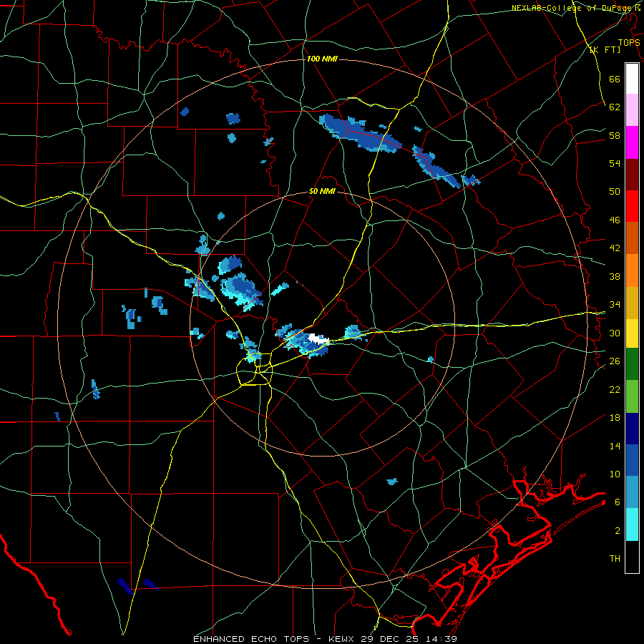
Task: Click the legend value "26"
Action: click(x=615, y=361)
